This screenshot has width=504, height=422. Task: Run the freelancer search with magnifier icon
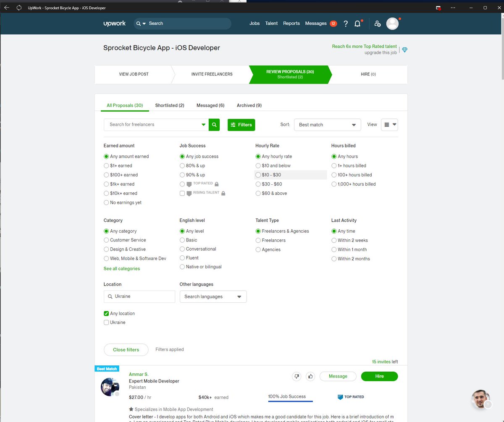point(214,125)
